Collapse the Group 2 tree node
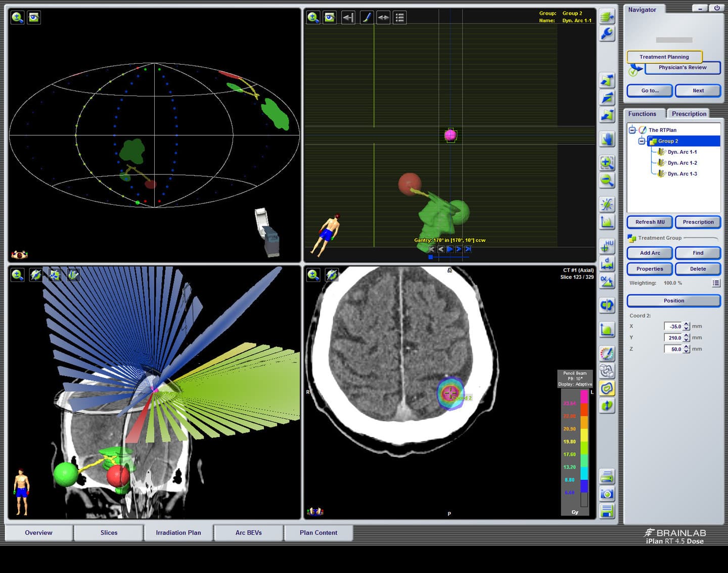Screen dimensions: 728x573 [642, 141]
